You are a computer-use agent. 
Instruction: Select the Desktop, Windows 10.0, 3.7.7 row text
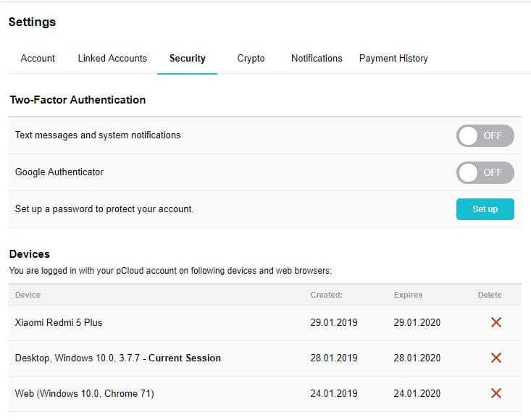pyautogui.click(x=118, y=358)
